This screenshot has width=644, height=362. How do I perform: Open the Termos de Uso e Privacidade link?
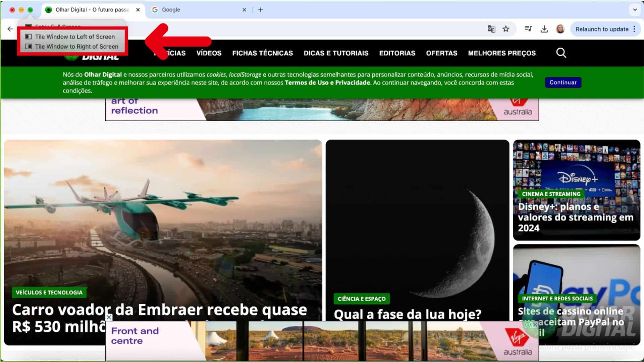[327, 82]
